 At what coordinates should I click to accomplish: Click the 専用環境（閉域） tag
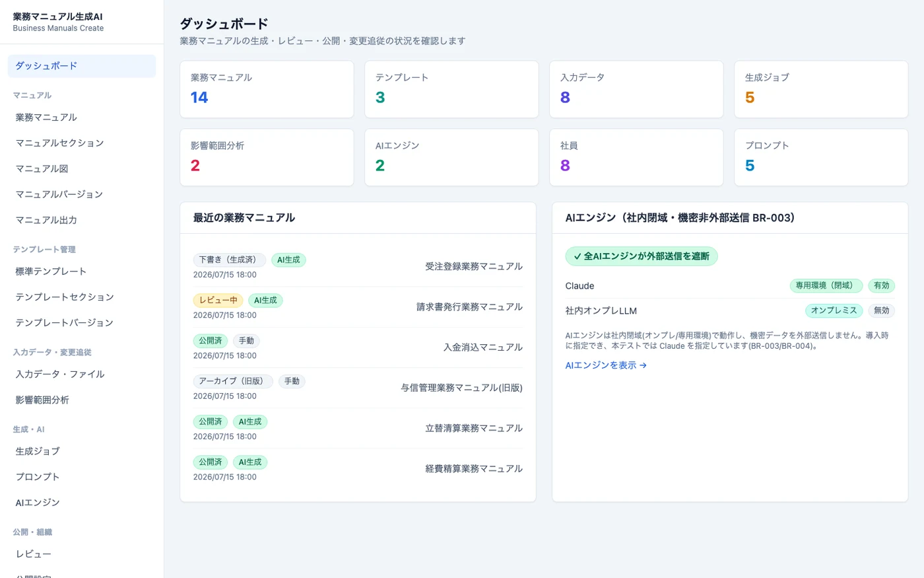[826, 286]
